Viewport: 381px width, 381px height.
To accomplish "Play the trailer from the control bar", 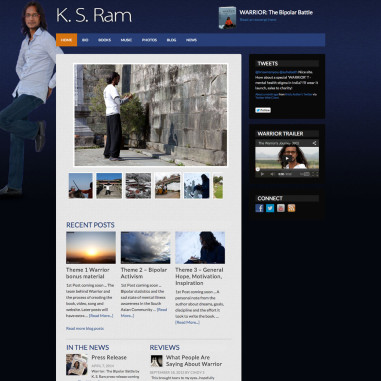I will pos(262,174).
